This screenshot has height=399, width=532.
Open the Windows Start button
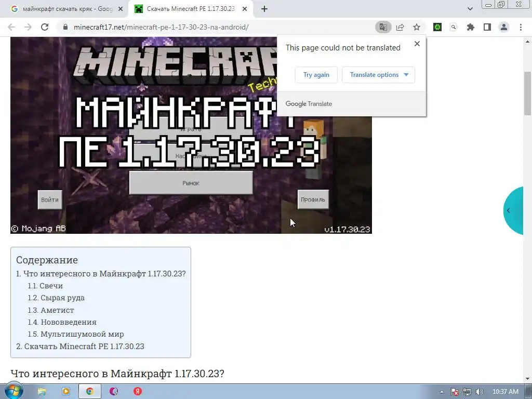click(14, 391)
